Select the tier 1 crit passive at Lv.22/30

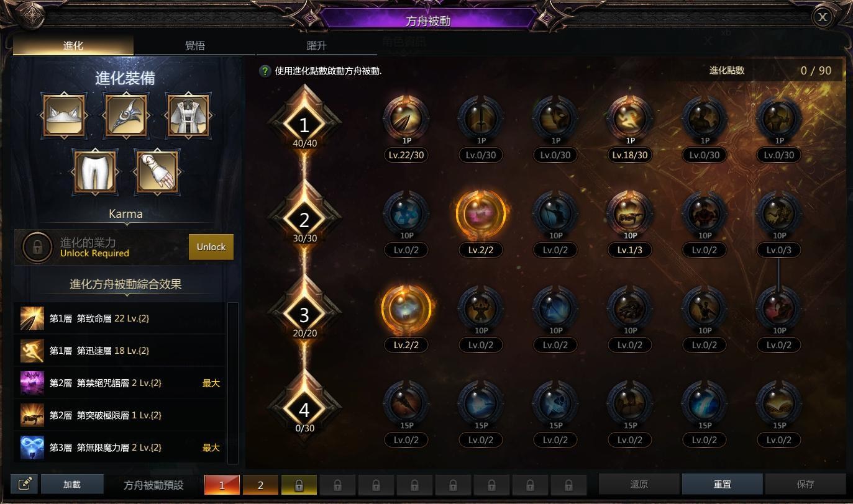406,117
